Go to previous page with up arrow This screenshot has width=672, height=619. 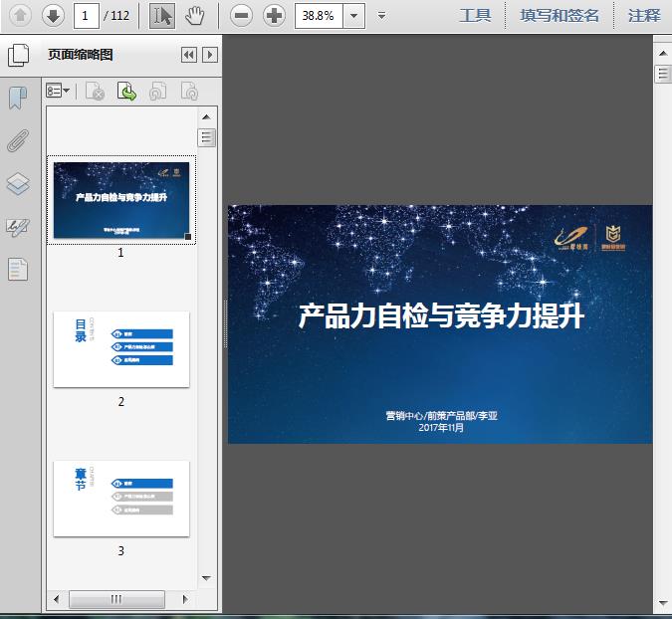pyautogui.click(x=22, y=15)
